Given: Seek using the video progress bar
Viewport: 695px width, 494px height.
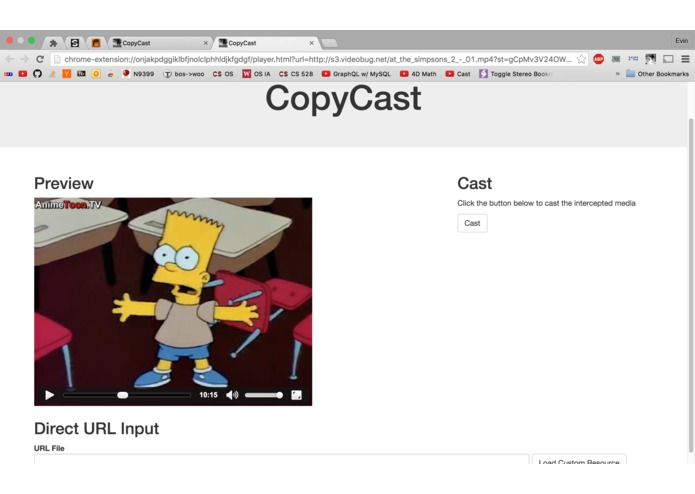Looking at the screenshot, I should pos(127,395).
